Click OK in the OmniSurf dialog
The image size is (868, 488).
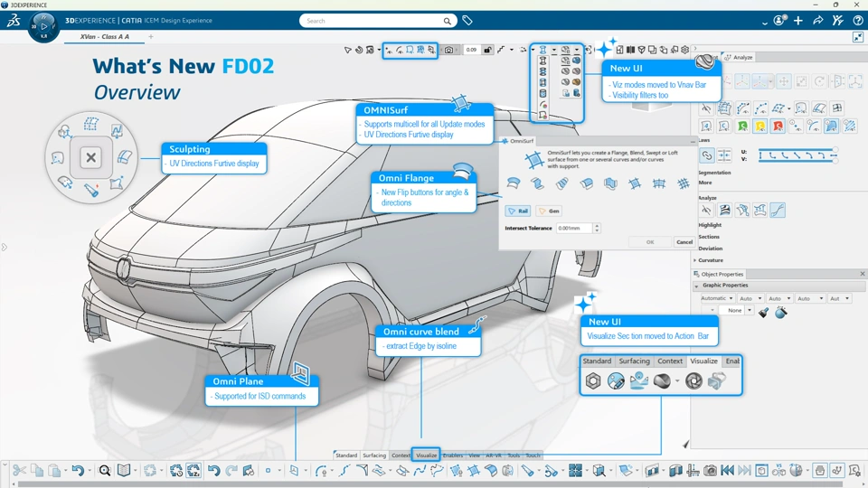(x=650, y=242)
